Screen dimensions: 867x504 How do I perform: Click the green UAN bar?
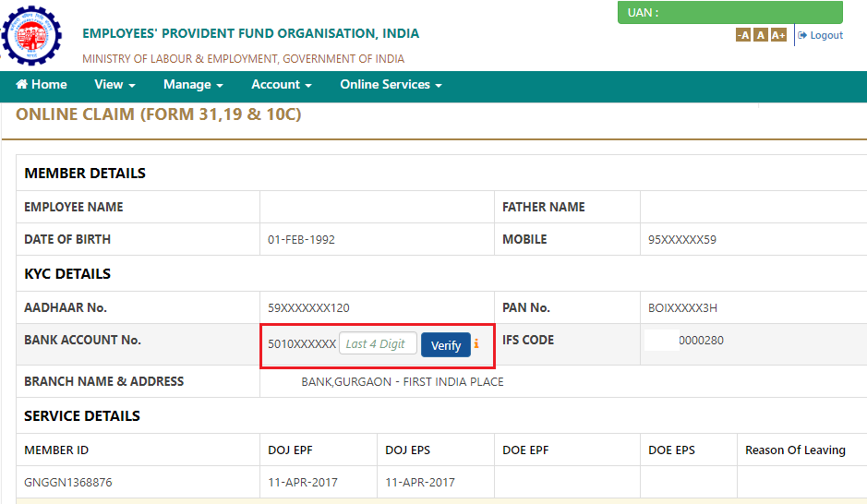[729, 13]
